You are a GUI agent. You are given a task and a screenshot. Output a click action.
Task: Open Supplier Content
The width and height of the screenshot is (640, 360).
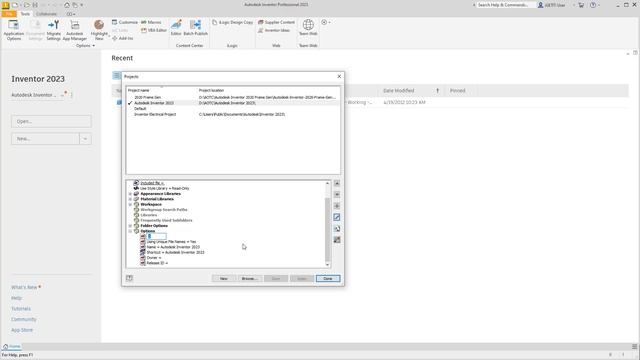(276, 22)
